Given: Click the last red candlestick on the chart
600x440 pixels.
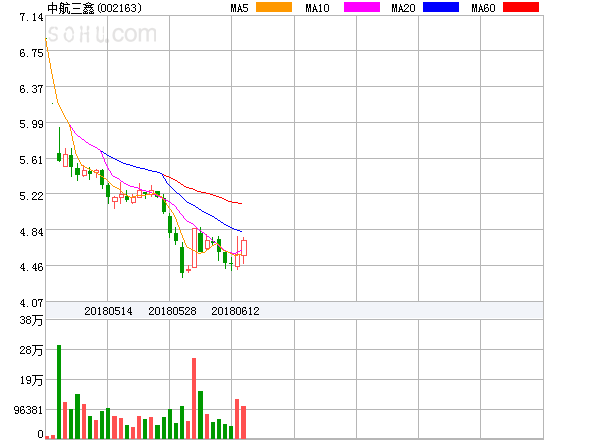Looking at the screenshot, I should pos(244,248).
